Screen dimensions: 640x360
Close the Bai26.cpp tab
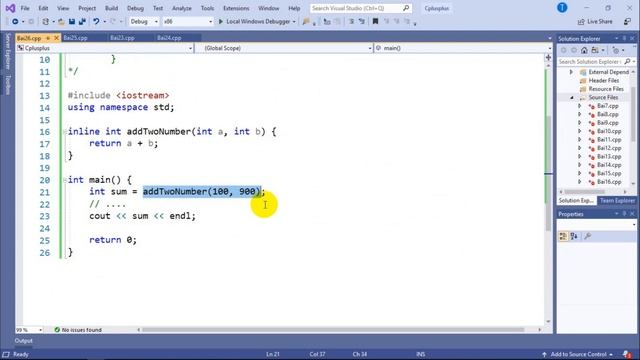57,38
